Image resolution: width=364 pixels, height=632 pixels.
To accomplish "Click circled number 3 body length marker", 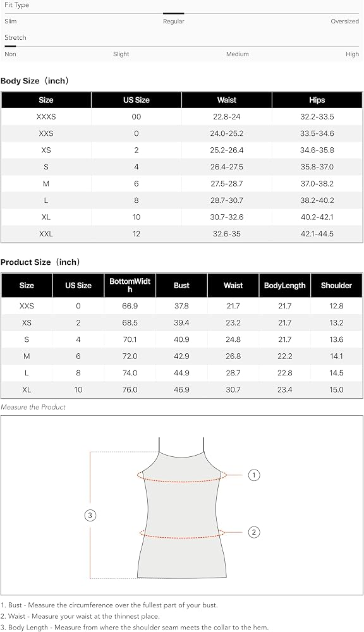I will click(90, 515).
